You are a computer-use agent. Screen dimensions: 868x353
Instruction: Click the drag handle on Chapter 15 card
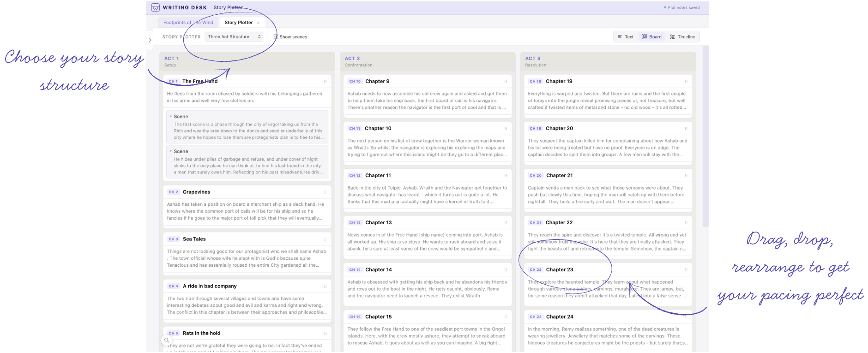click(506, 317)
